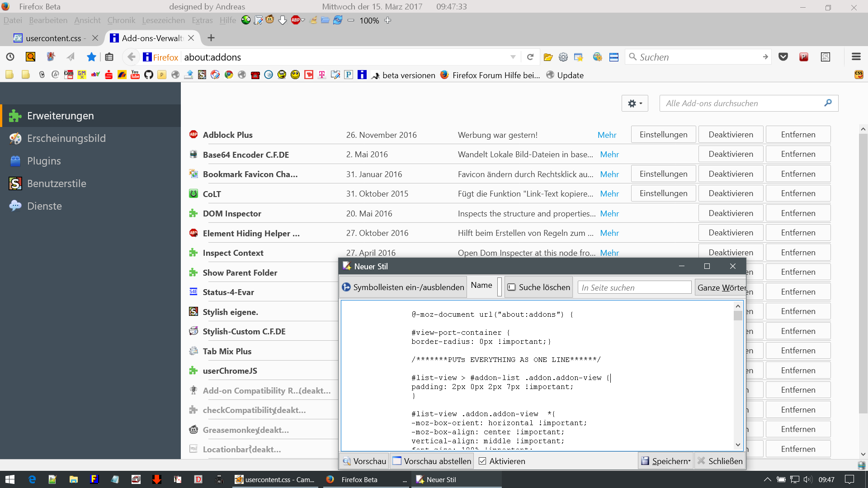Click the bookmark star icon
The width and height of the screenshot is (868, 488).
coord(91,57)
